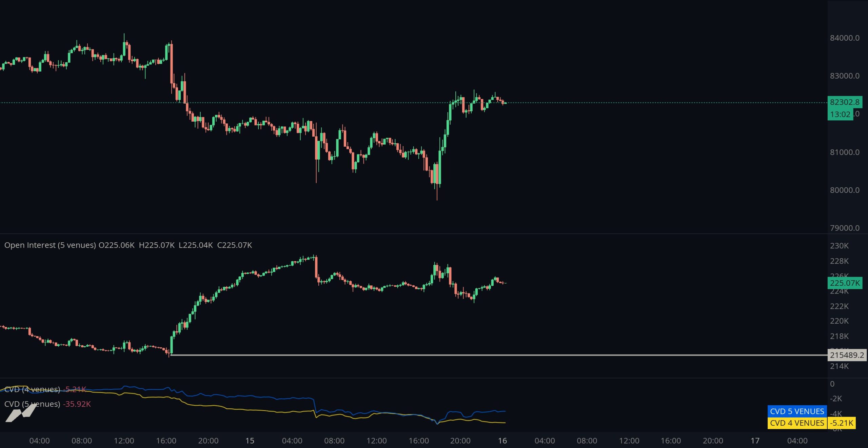This screenshot has width=868, height=448.
Task: Select the horizontal line price label 215489.2
Action: (x=847, y=355)
